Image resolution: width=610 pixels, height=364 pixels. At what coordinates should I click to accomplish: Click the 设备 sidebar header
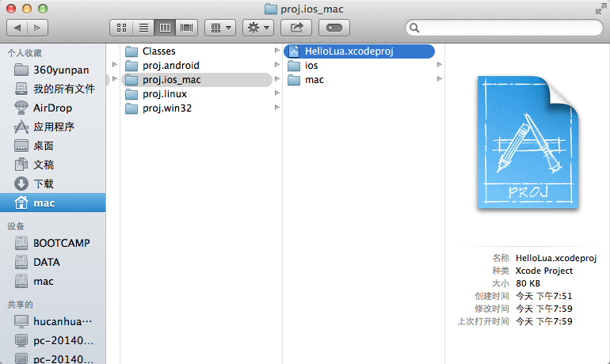point(16,226)
